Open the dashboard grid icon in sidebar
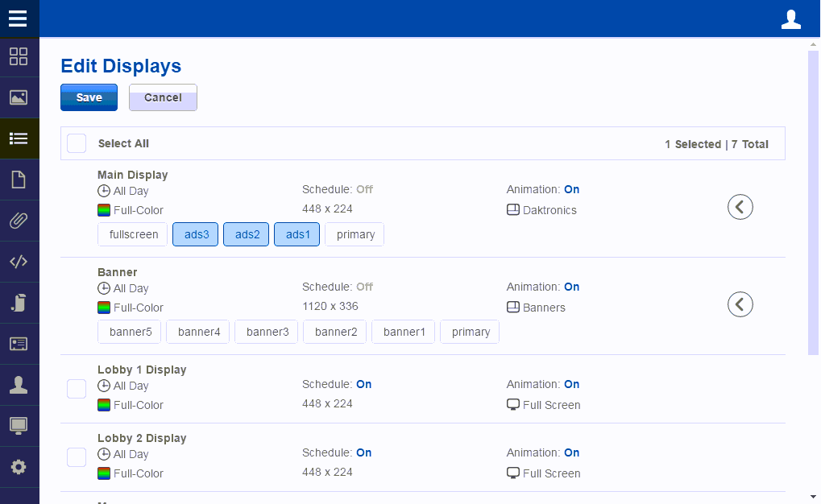This screenshot has height=504, width=821. pos(19,57)
